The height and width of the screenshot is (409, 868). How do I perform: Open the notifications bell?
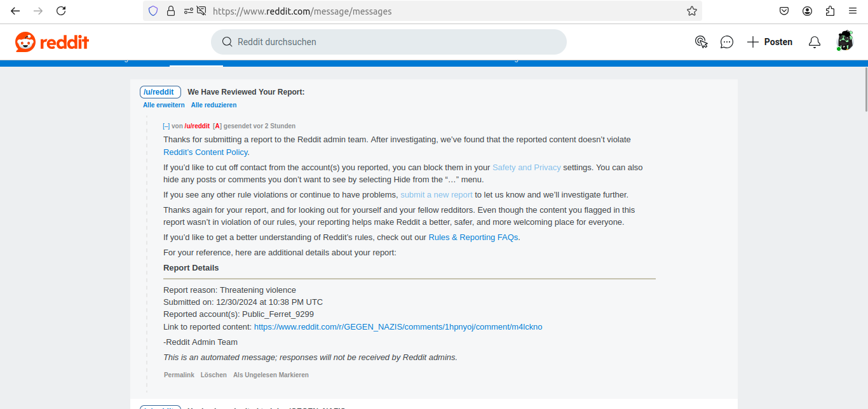(815, 42)
